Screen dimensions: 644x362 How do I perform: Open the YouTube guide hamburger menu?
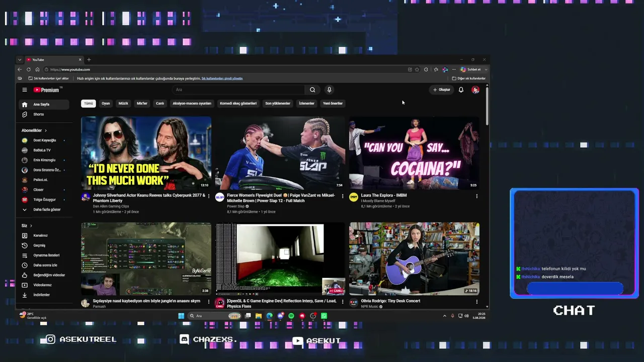coord(24,90)
